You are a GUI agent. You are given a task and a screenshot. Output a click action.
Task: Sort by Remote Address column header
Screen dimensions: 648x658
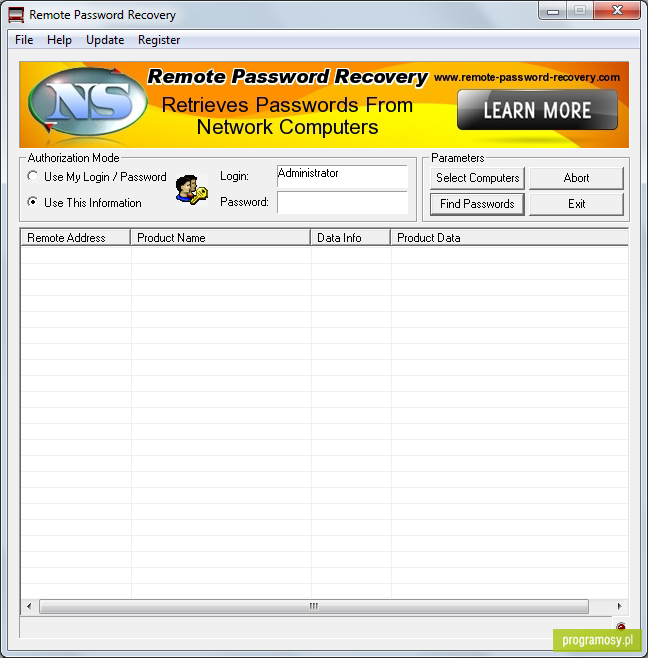76,238
